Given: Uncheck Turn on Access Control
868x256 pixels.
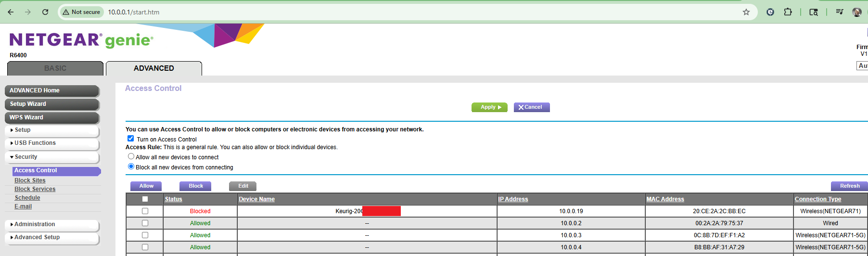Looking at the screenshot, I should pos(130,139).
